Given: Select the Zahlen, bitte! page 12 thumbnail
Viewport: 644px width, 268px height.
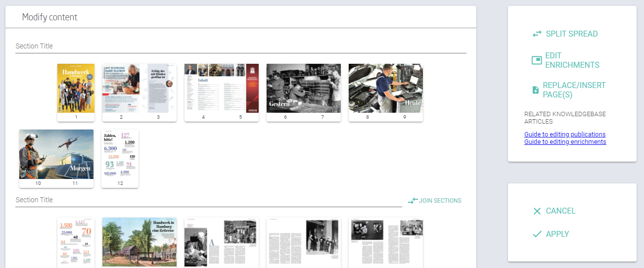Looking at the screenshot, I should coord(120,155).
